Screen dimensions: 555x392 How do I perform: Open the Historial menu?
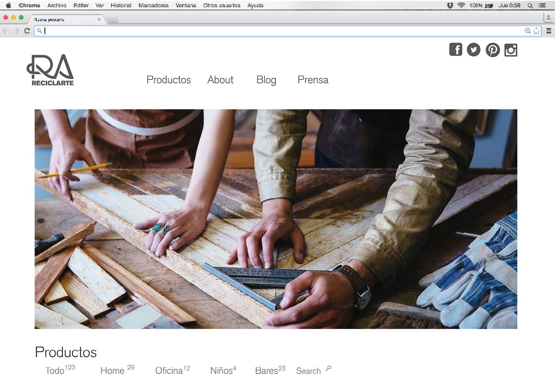pyautogui.click(x=121, y=5)
